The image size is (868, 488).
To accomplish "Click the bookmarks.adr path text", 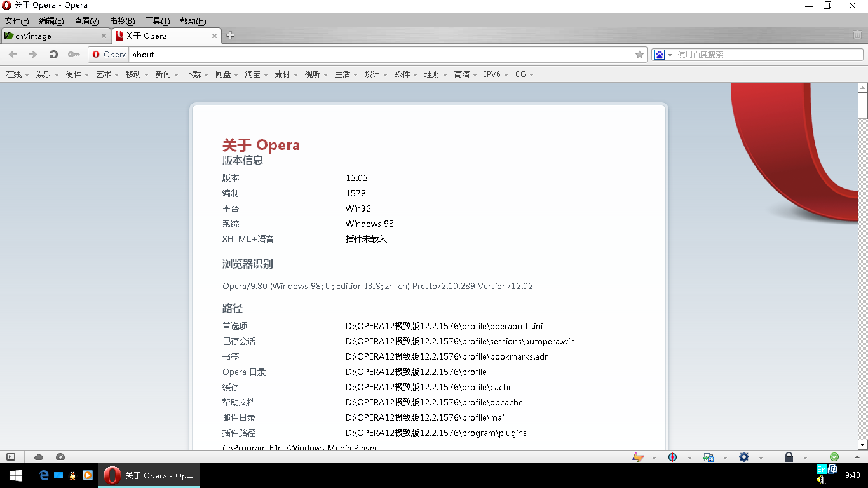I will pyautogui.click(x=447, y=356).
